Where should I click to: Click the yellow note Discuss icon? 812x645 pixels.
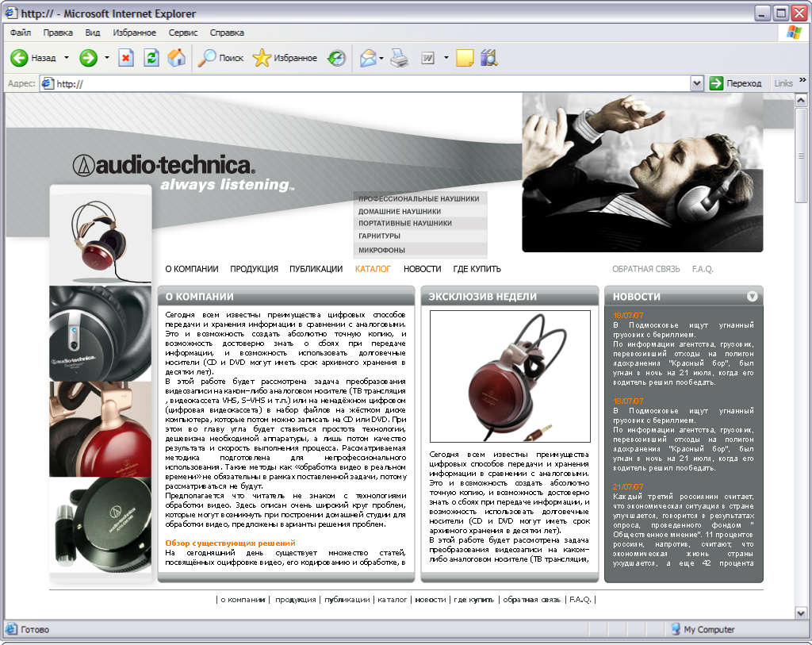[465, 57]
